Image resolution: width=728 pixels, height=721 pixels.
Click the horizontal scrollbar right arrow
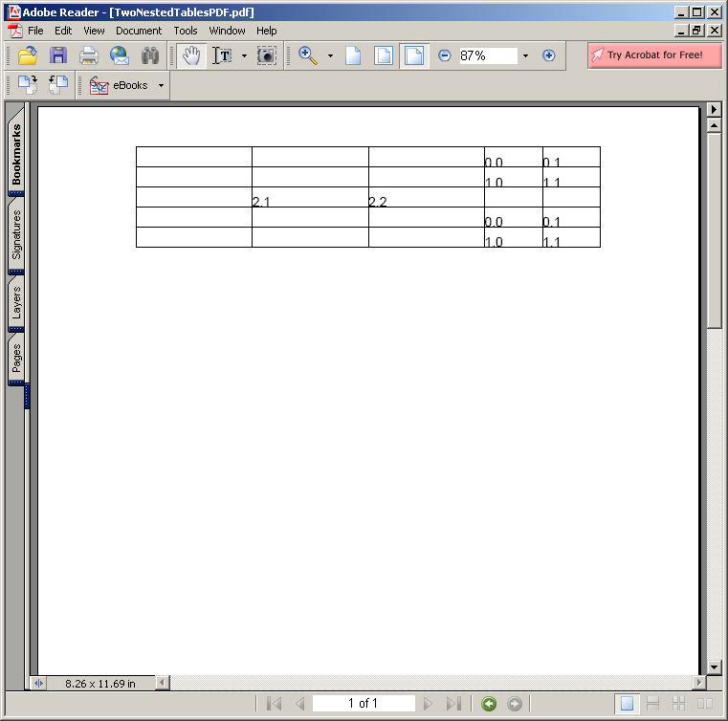[x=698, y=683]
